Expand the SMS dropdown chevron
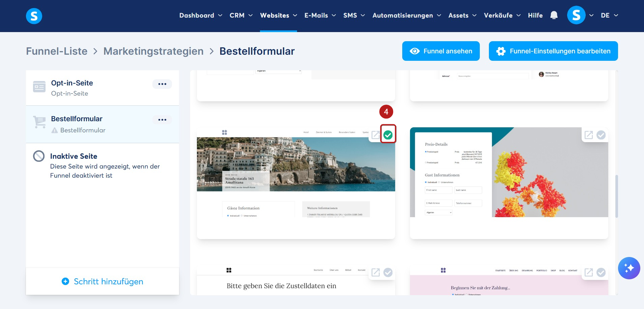Screen dimensions: 644x309 [x=363, y=16]
